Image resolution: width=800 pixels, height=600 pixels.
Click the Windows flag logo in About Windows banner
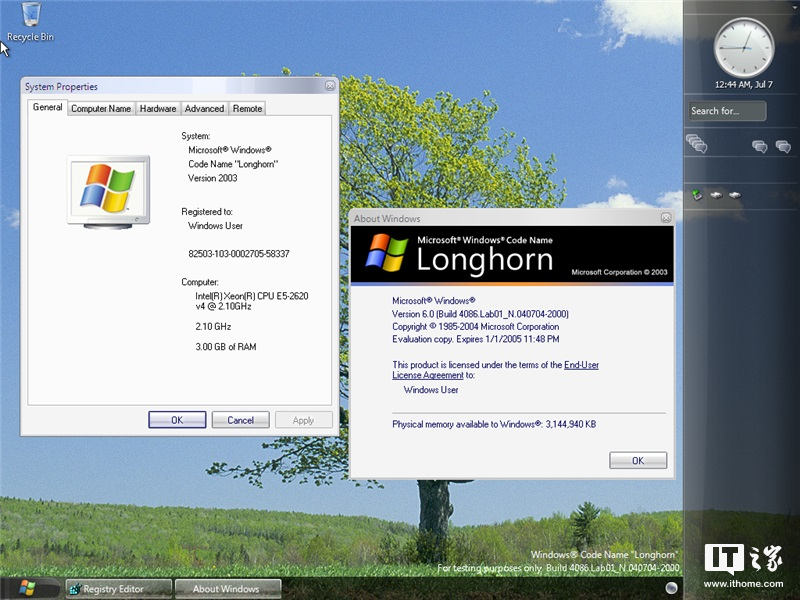[x=387, y=253]
